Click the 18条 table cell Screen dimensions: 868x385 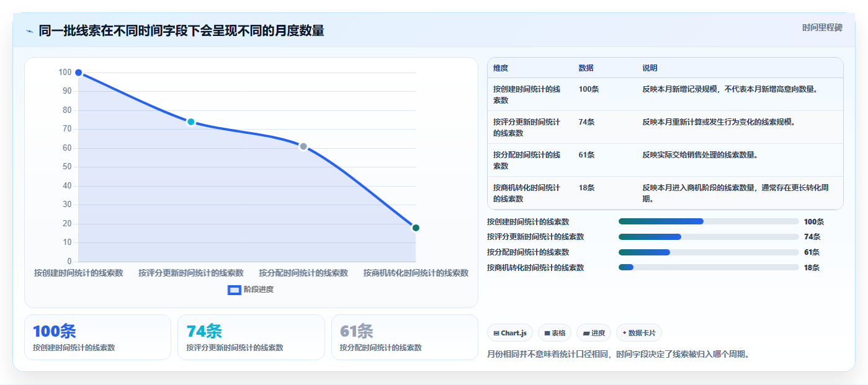point(587,188)
